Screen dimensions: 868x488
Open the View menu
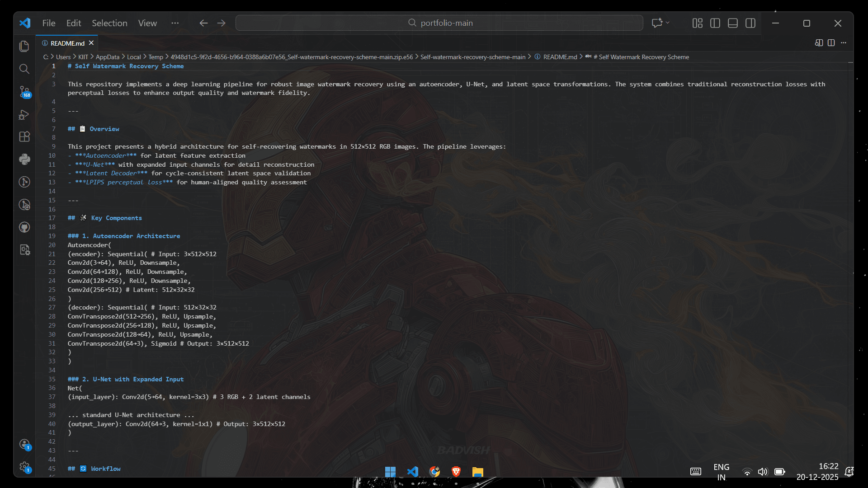(x=147, y=23)
